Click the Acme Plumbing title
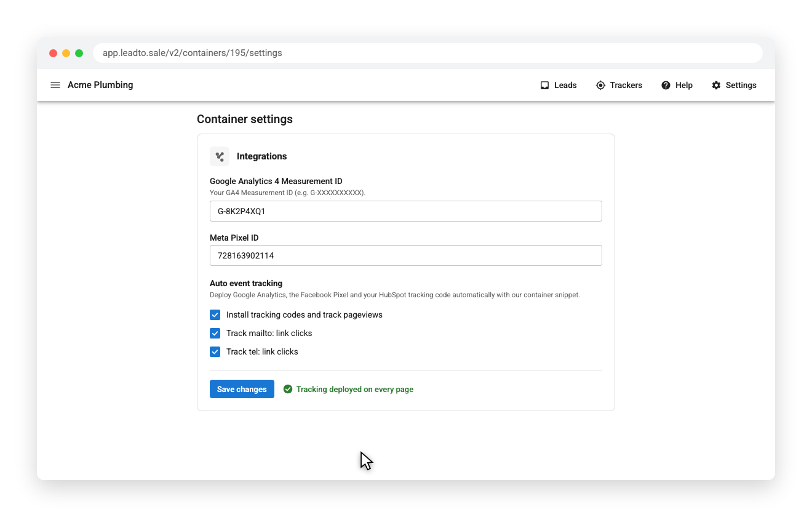 click(100, 85)
